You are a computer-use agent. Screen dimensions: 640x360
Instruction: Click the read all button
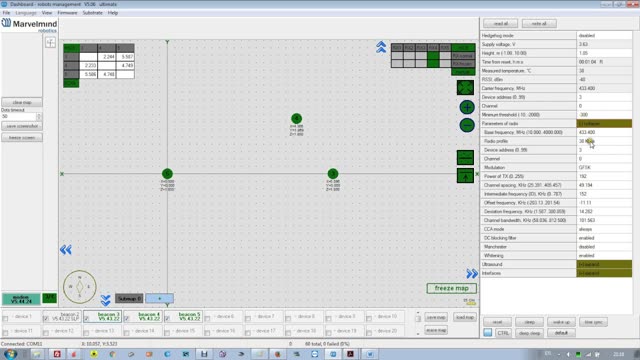pos(501,24)
